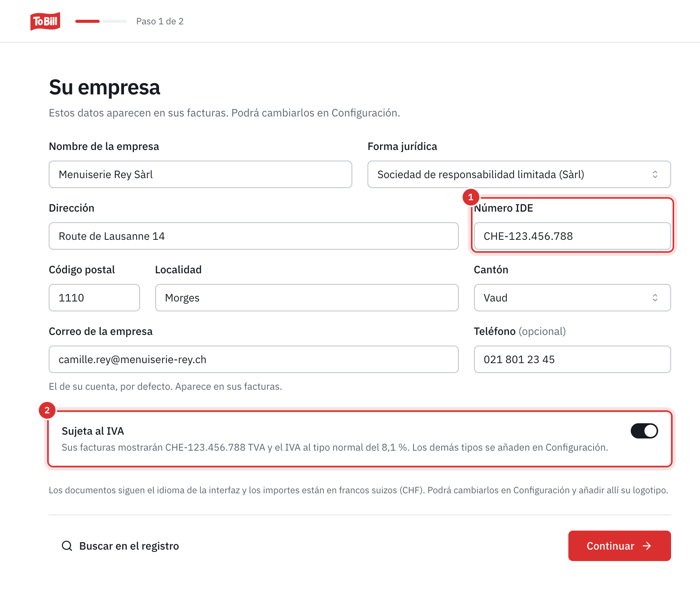Viewport: 700px width, 609px height.
Task: Click the 'Estos datos aparecen en sus facturas' subtitle
Action: pyautogui.click(x=224, y=113)
